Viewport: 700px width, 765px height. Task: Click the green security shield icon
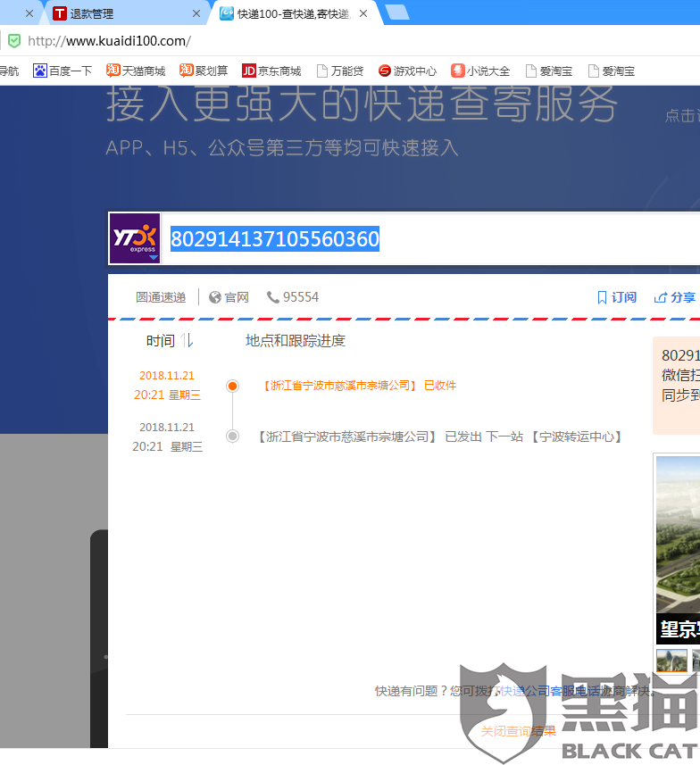click(x=14, y=41)
